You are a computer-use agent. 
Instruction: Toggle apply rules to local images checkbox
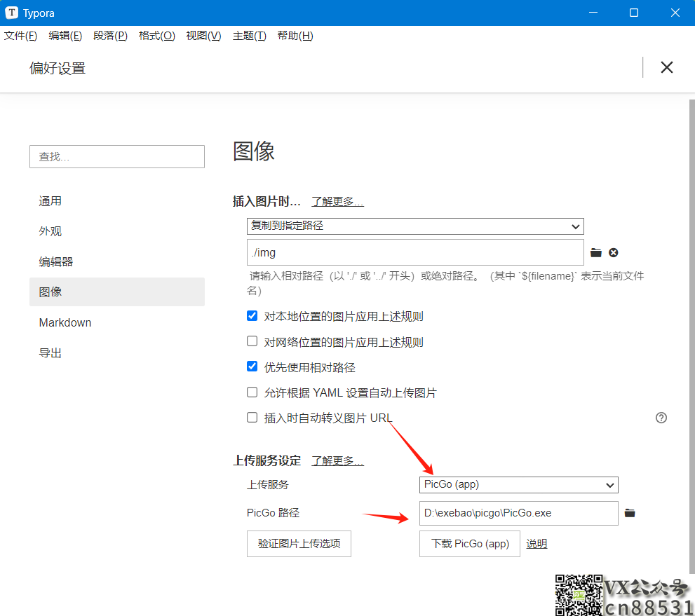(x=252, y=316)
